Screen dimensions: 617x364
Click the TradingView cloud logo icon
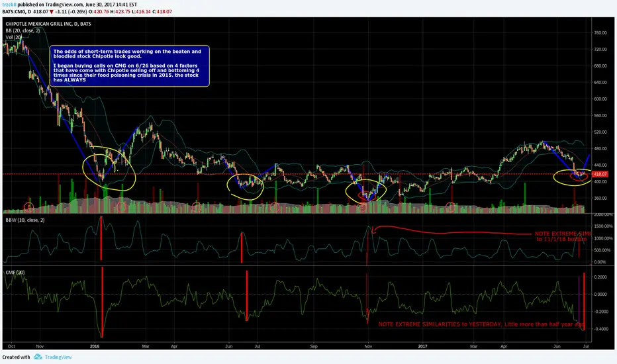click(38, 357)
